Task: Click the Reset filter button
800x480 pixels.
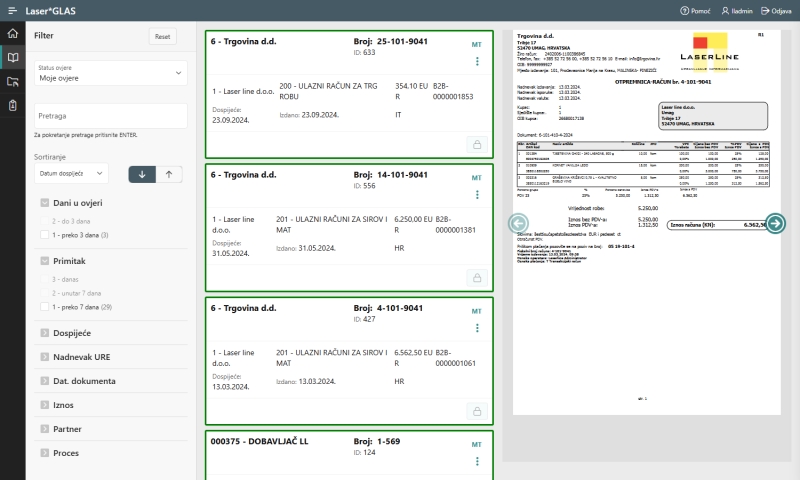Action: tap(163, 36)
